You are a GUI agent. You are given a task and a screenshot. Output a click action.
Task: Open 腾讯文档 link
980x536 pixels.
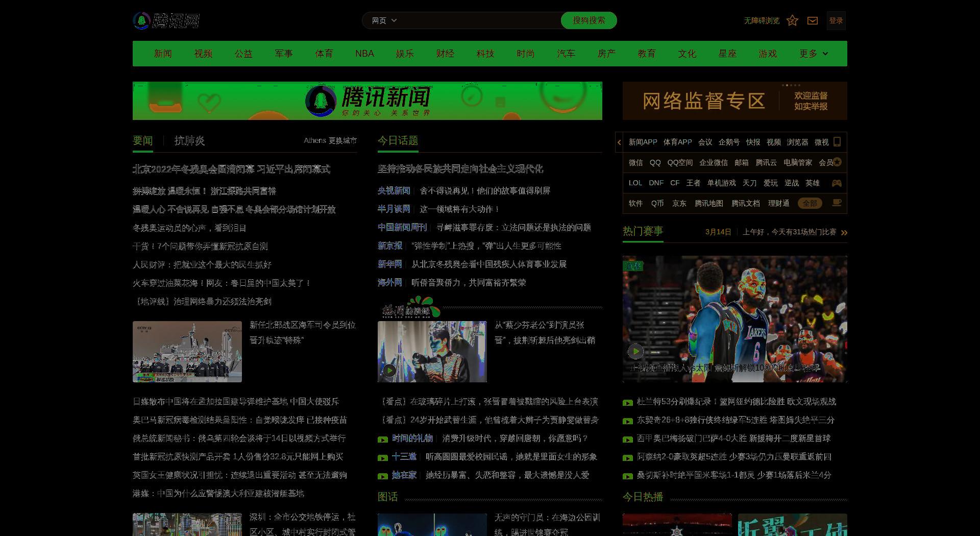pyautogui.click(x=746, y=203)
